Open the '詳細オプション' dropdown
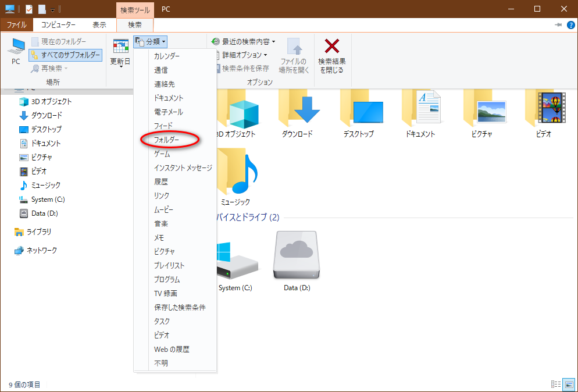 [x=240, y=55]
